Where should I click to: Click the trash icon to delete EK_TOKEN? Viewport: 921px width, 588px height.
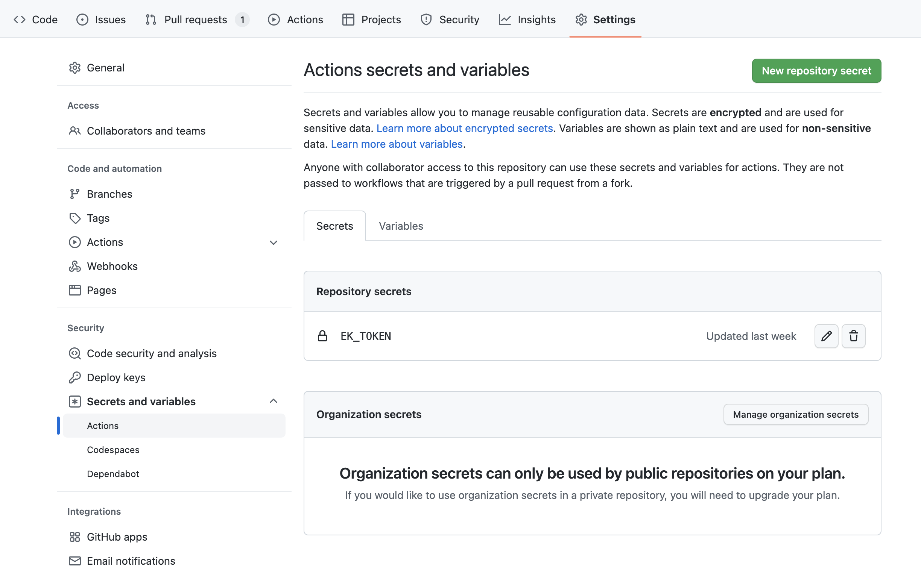[x=853, y=336]
